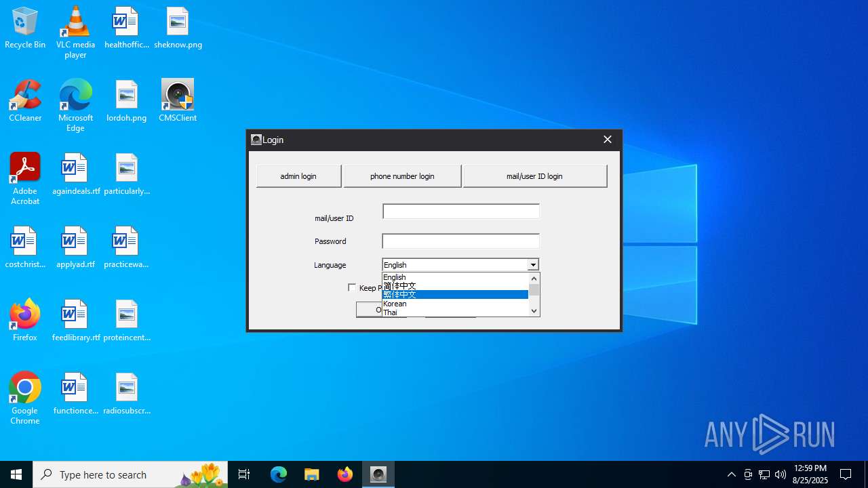Launch Edge from the taskbar
This screenshot has width=868, height=488.
pos(279,474)
